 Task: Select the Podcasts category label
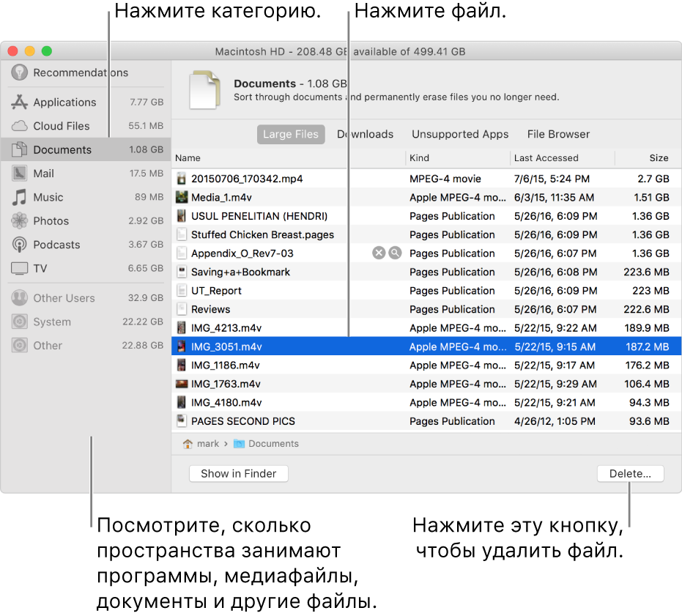(56, 245)
